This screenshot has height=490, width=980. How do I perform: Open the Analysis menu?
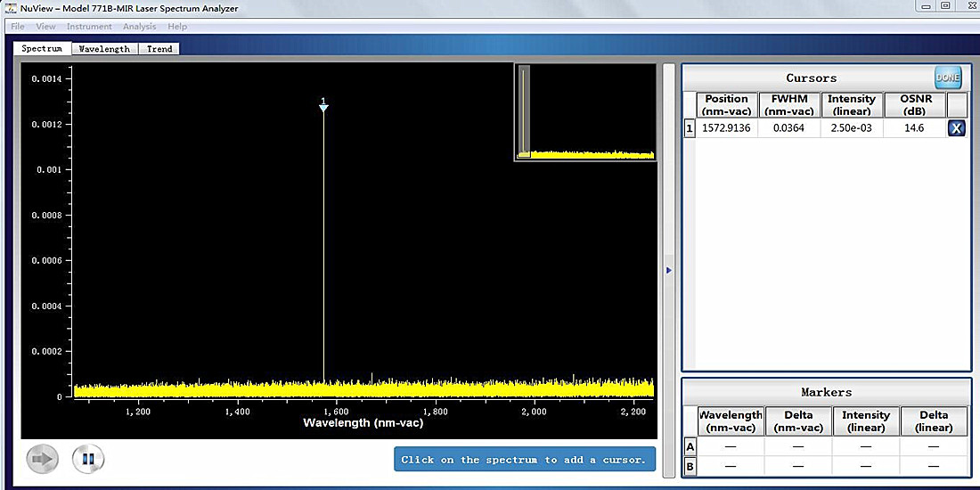click(x=139, y=27)
